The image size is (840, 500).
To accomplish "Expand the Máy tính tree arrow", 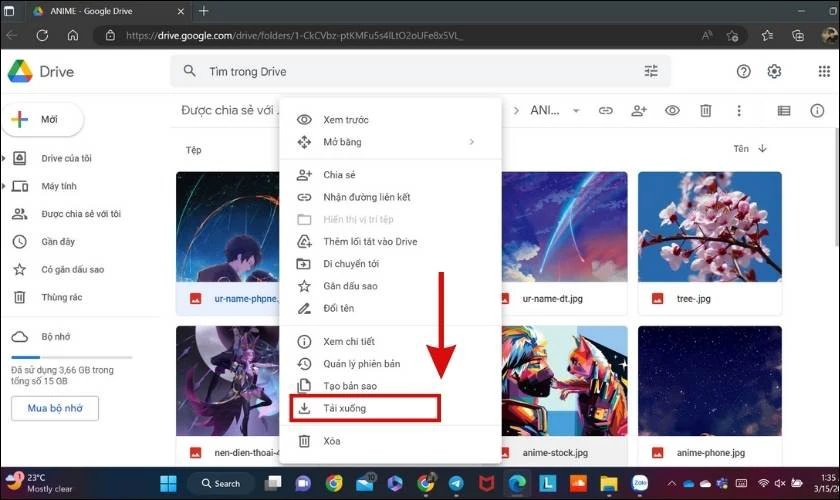I will [4, 186].
